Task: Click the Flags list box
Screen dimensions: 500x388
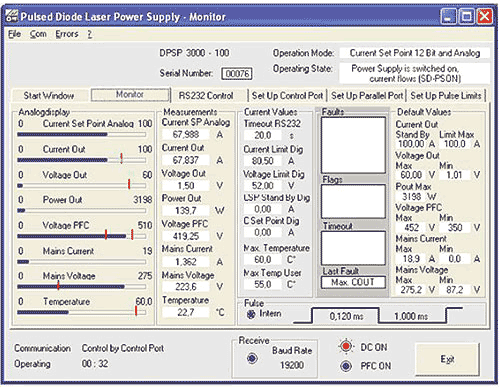Action: (x=353, y=201)
